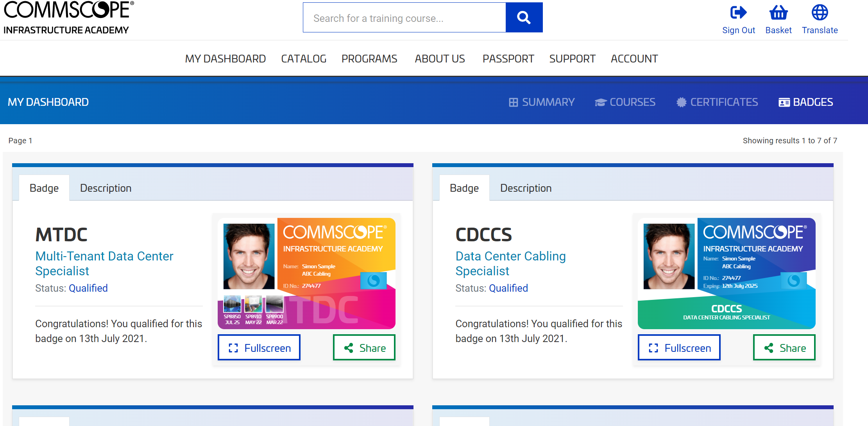The image size is (868, 426).
Task: Click the Multi-Tenant Data Center Specialist link
Action: coord(104,264)
